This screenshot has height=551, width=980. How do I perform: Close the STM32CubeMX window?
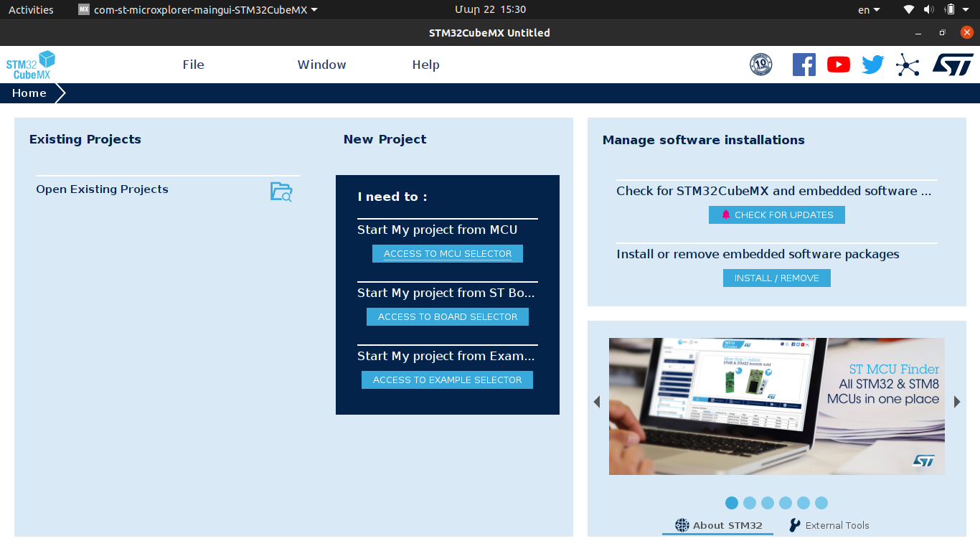[967, 32]
